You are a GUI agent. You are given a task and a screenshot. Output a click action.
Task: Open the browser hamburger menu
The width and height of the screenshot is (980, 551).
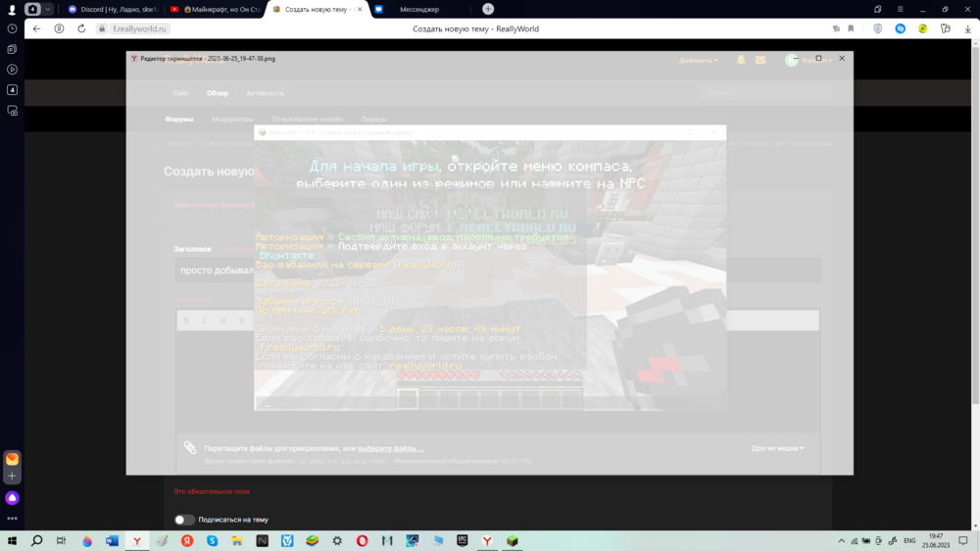pos(900,10)
